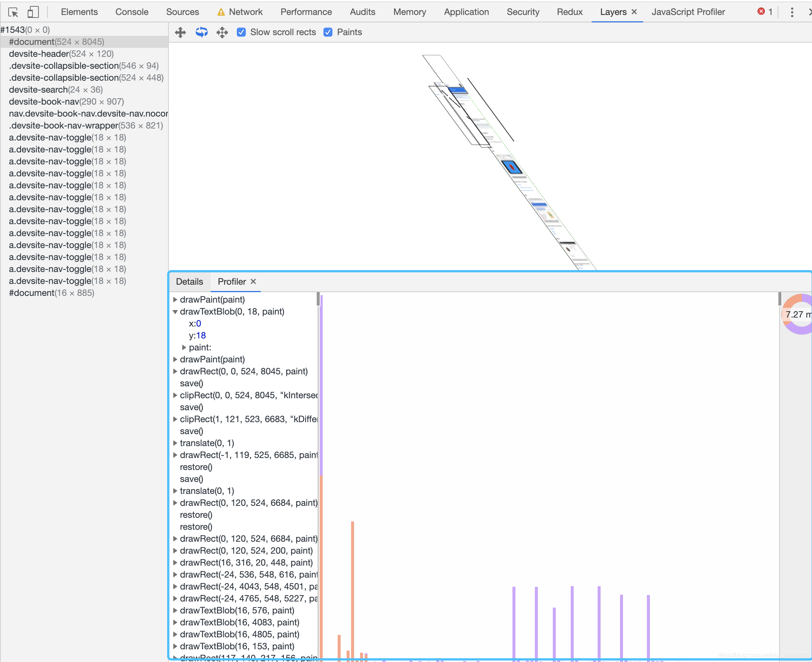This screenshot has height=662, width=812.
Task: Close the Layers panel tab
Action: [634, 12]
